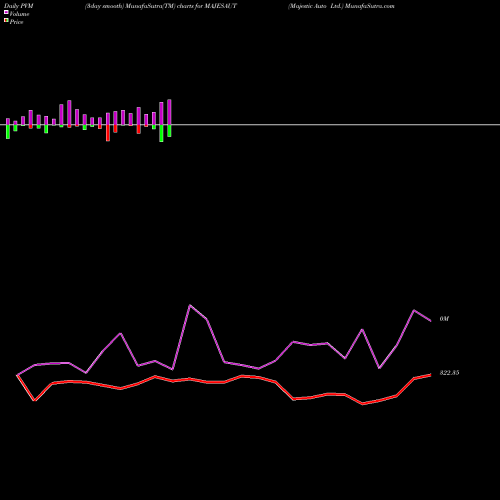This screenshot has height=500, width=500.
Task: Click the leftmost green bar below the baseline
Action: 8,132
